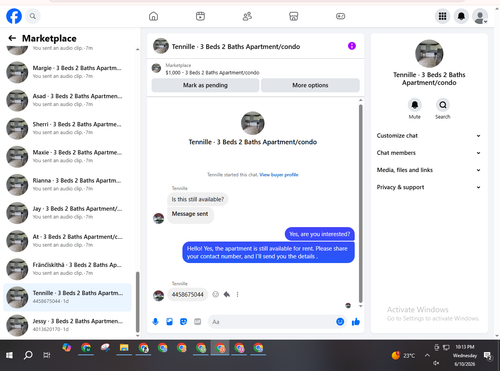Image resolution: width=500 pixels, height=371 pixels.
Task: Open Frănčiskïthă conversation in list
Action: pos(67,269)
